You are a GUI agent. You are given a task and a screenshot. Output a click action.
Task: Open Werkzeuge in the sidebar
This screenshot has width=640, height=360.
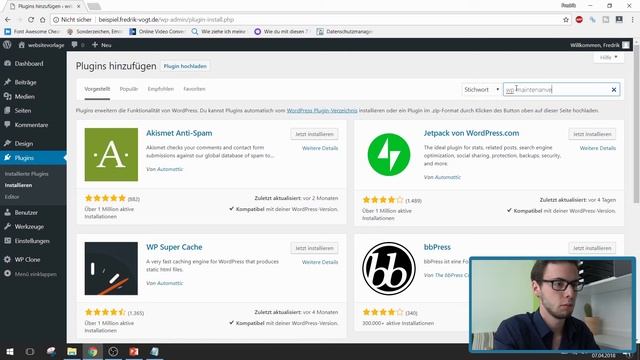(29, 227)
